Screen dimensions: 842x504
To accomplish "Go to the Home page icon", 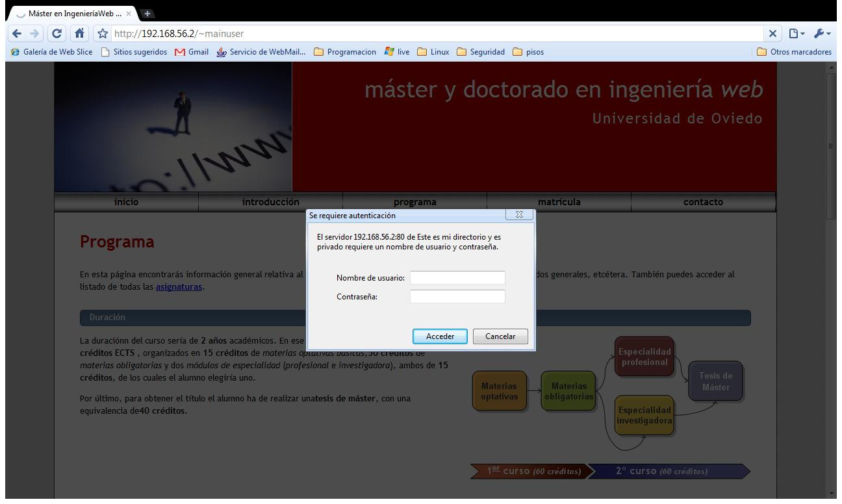I will coord(79,34).
